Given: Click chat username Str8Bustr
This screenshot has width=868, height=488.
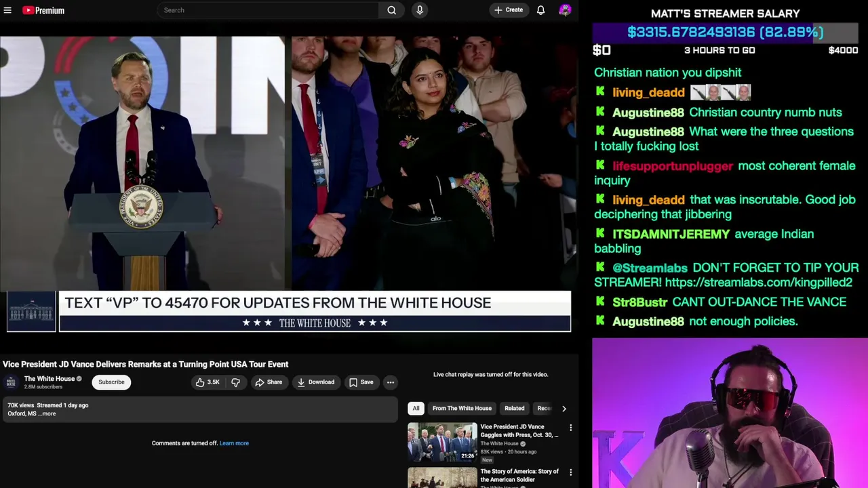Looking at the screenshot, I should pyautogui.click(x=639, y=302).
